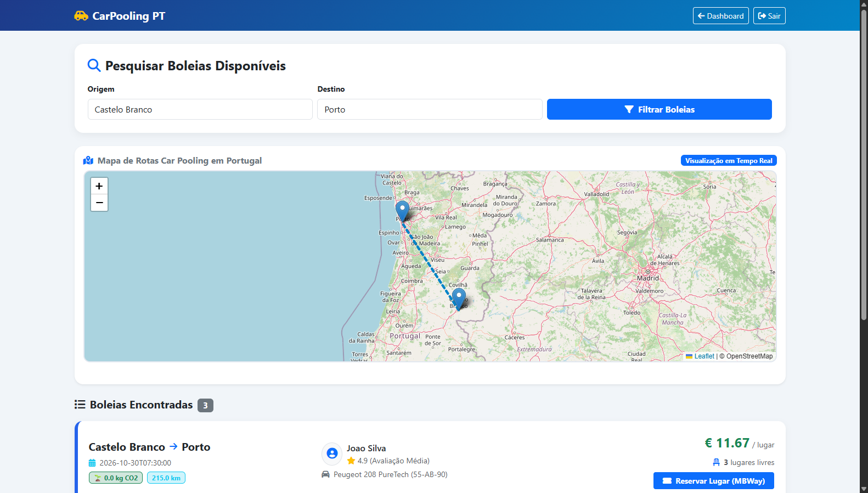Edit the Origem field with Castelo Branco

(x=200, y=109)
